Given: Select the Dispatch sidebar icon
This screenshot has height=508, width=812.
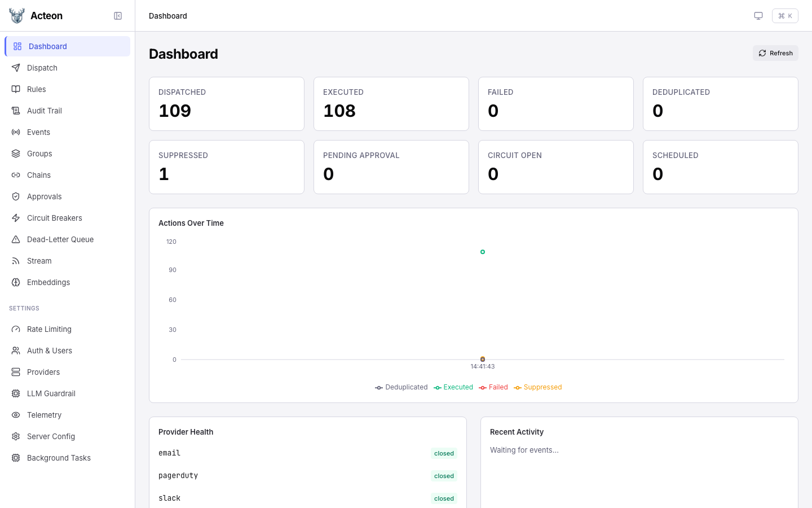Looking at the screenshot, I should (x=16, y=68).
